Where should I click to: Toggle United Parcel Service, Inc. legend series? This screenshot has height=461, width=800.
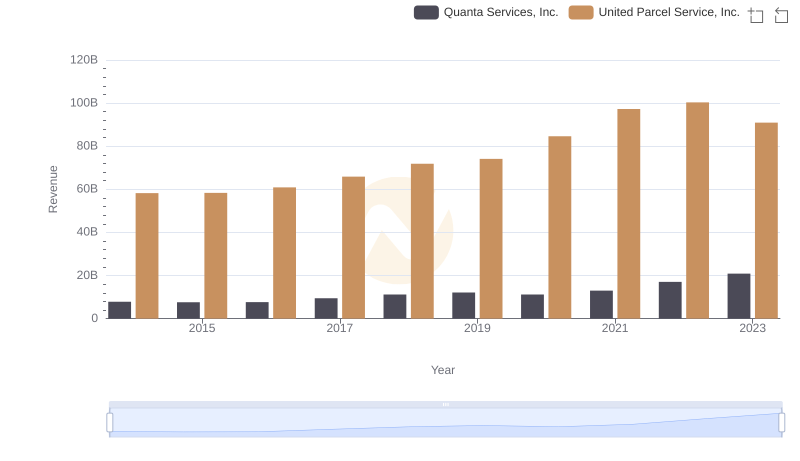(x=654, y=12)
